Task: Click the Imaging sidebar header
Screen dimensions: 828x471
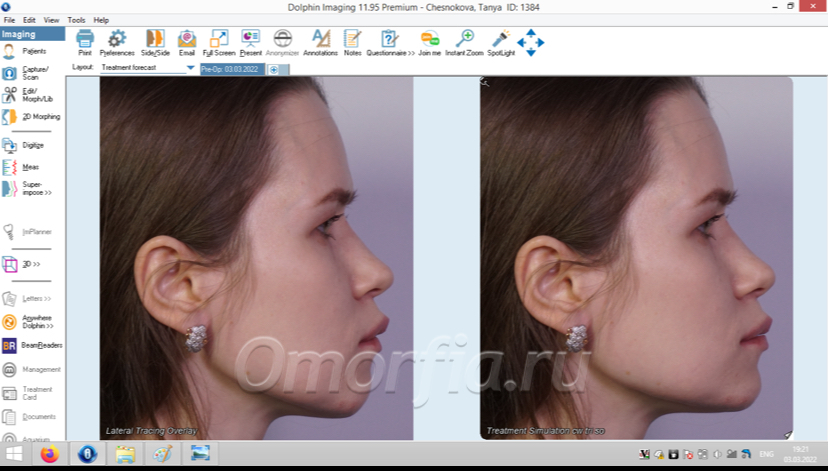Action: click(x=32, y=34)
